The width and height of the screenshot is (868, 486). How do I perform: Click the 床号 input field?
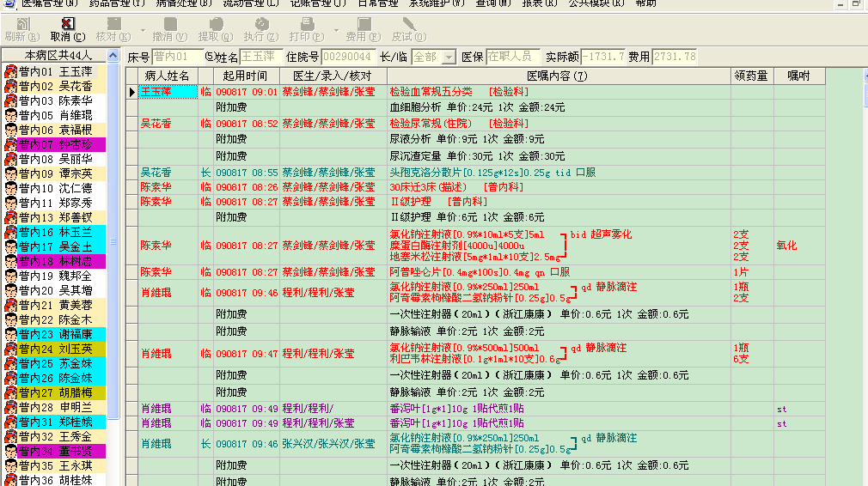(177, 57)
